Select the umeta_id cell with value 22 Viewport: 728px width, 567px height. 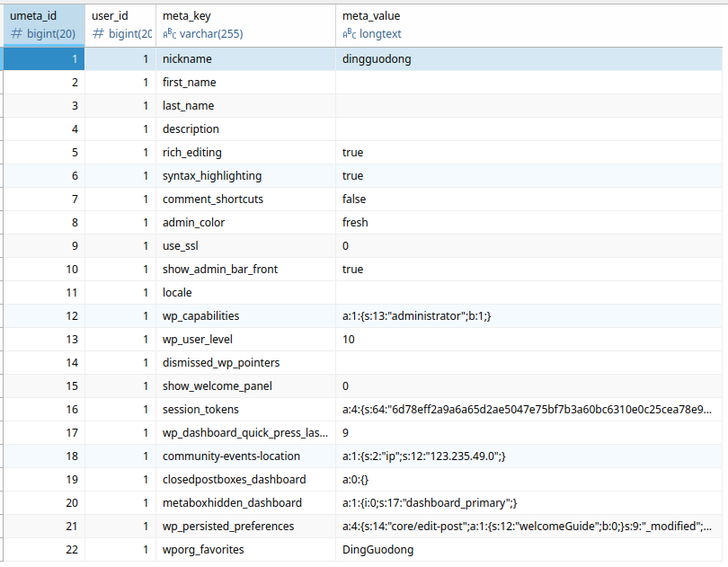(x=42, y=549)
